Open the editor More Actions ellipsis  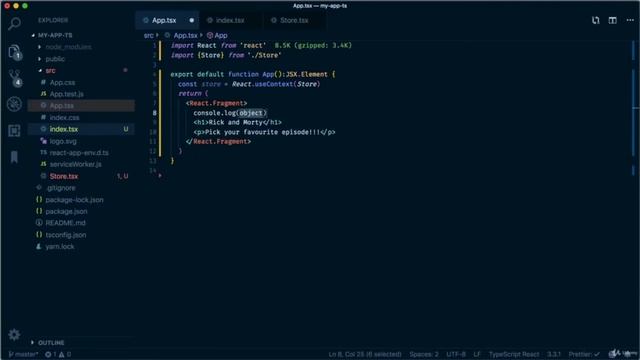[630, 20]
